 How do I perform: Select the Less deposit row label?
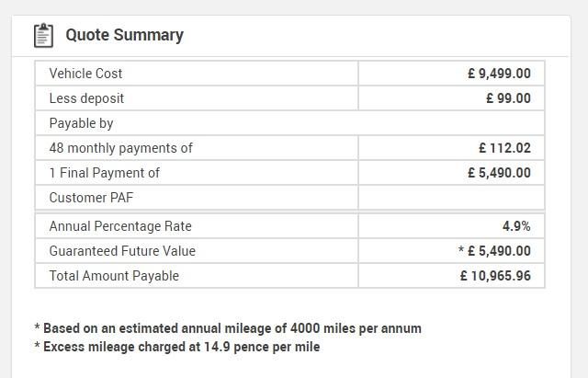click(86, 98)
